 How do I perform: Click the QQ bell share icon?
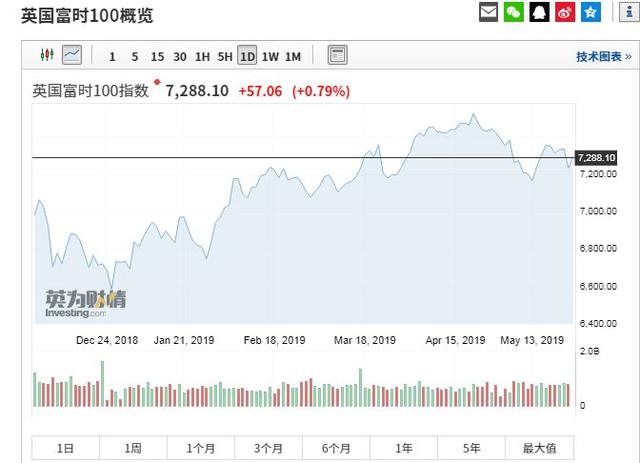click(540, 12)
